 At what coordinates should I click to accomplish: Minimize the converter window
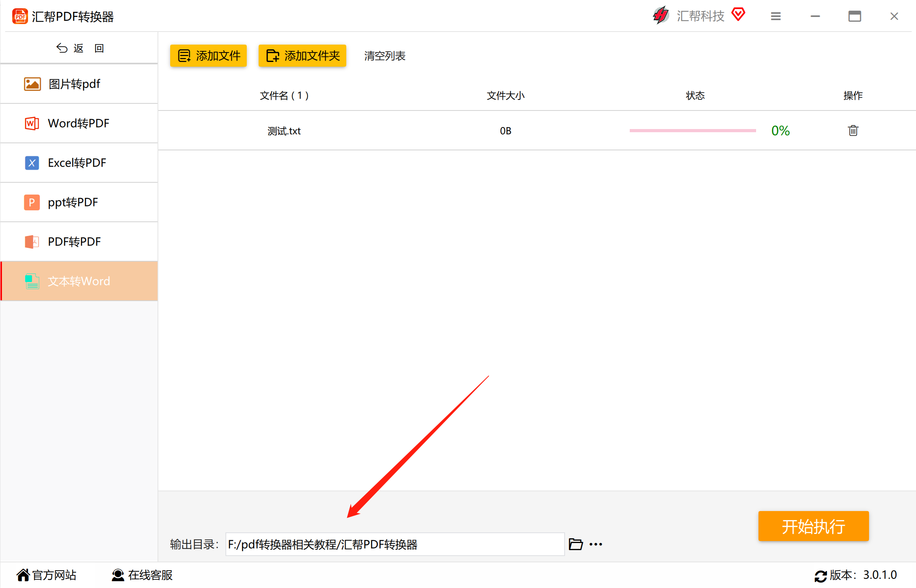(x=815, y=16)
